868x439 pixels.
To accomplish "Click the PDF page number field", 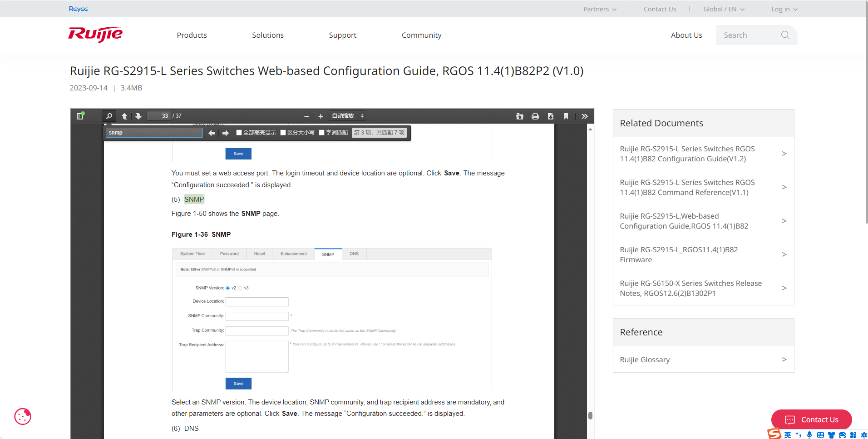I will (x=158, y=116).
